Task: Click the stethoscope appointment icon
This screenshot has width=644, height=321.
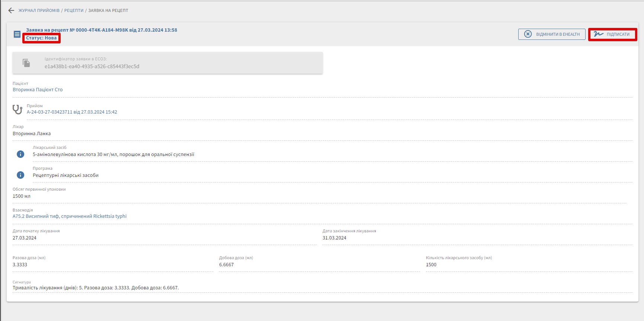Action: (x=17, y=109)
